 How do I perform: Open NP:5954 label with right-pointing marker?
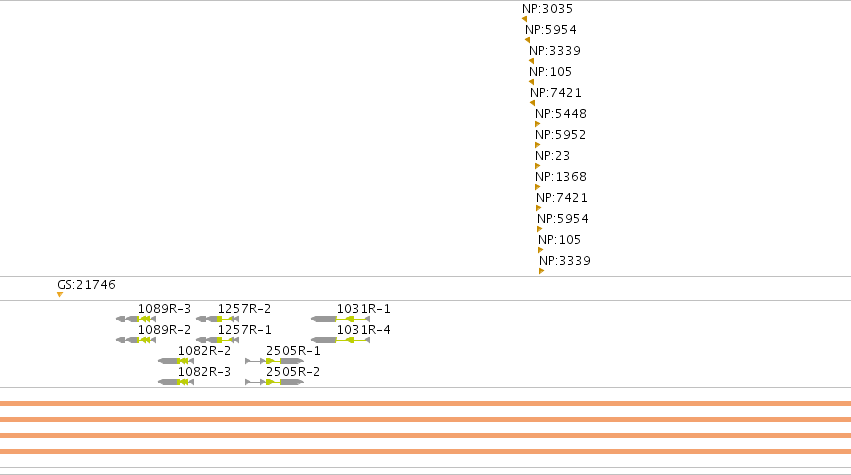(563, 219)
